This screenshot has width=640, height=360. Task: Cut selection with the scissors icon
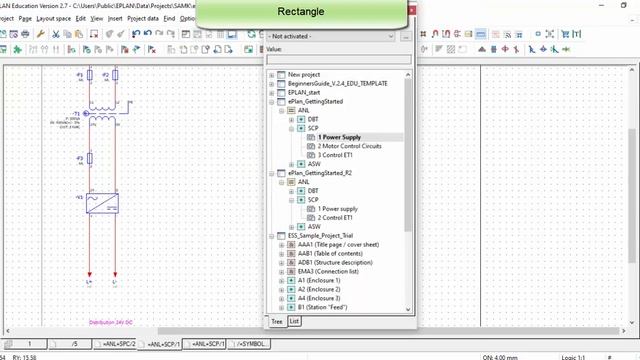(x=56, y=34)
